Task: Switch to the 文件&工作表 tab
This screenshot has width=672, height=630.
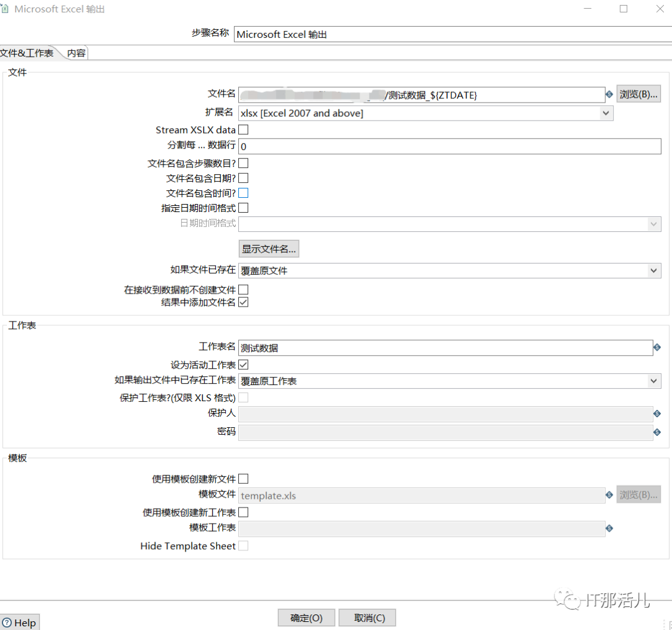Action: coord(27,53)
